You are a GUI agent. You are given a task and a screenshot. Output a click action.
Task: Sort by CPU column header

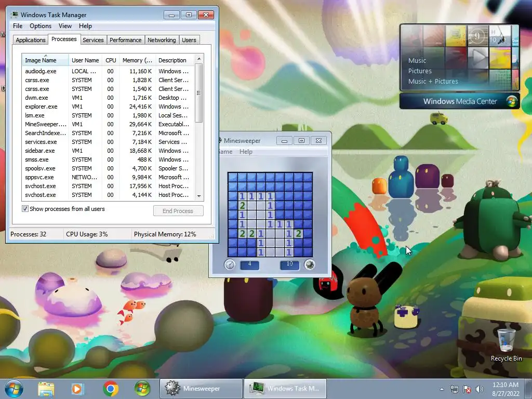pyautogui.click(x=111, y=60)
